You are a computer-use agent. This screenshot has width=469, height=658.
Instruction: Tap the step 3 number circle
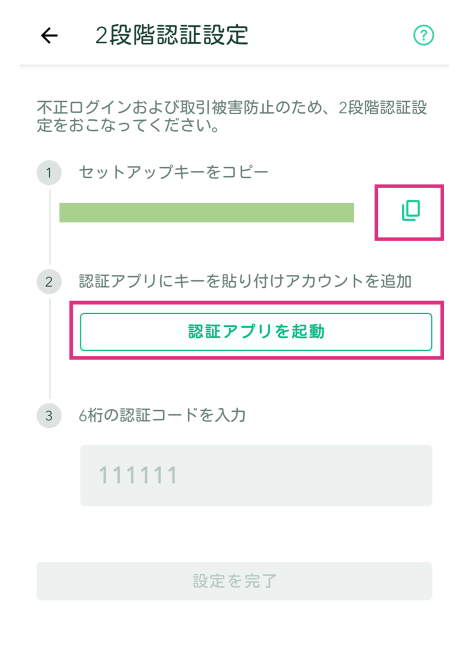[x=49, y=416]
